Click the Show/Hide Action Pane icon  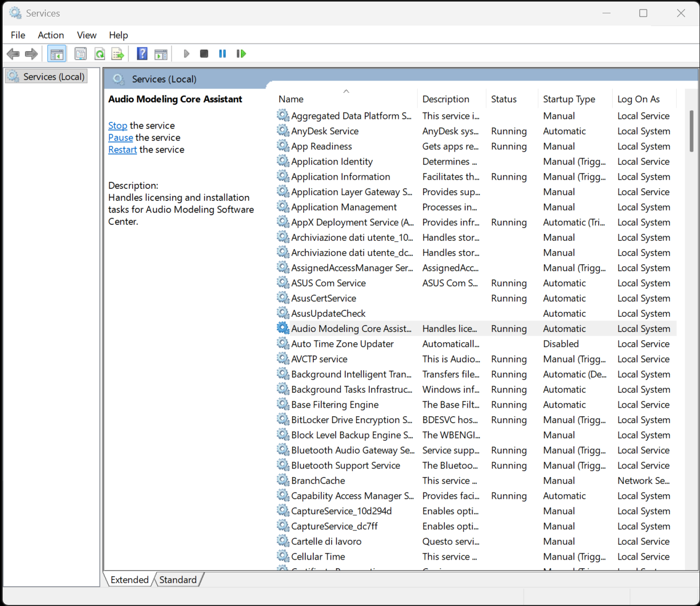(161, 54)
